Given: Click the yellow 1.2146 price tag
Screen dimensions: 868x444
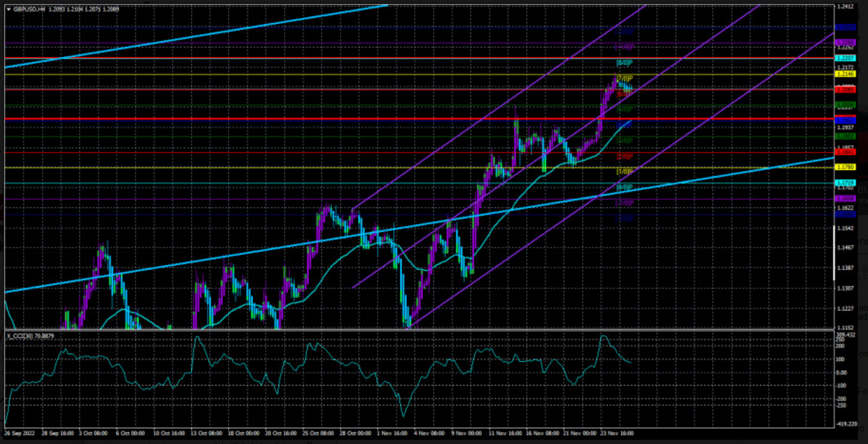Looking at the screenshot, I should click(845, 74).
